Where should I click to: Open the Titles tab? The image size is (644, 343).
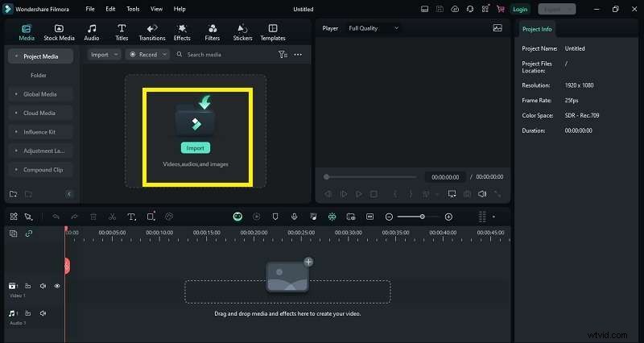(x=122, y=32)
